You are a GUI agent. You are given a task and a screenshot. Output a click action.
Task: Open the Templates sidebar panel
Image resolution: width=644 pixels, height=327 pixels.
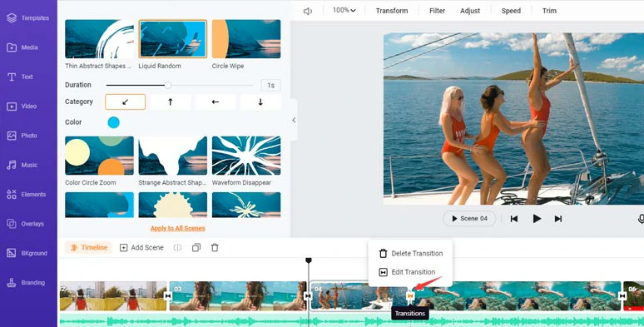click(28, 18)
